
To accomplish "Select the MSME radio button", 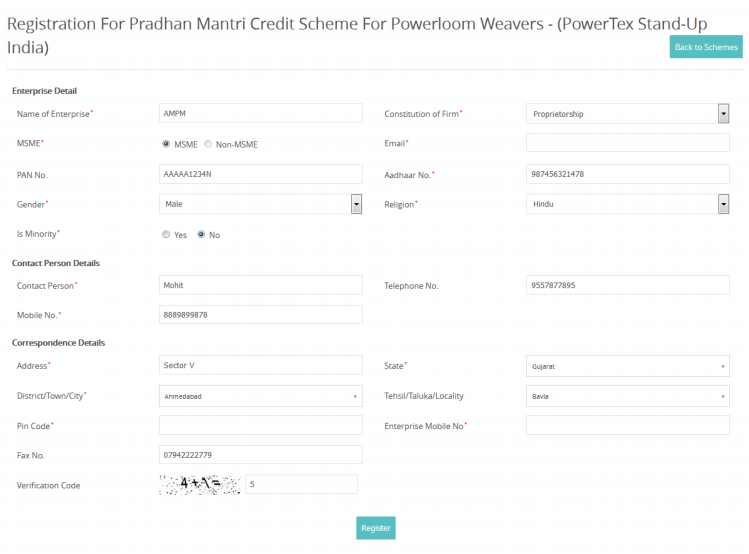I will coord(166,144).
